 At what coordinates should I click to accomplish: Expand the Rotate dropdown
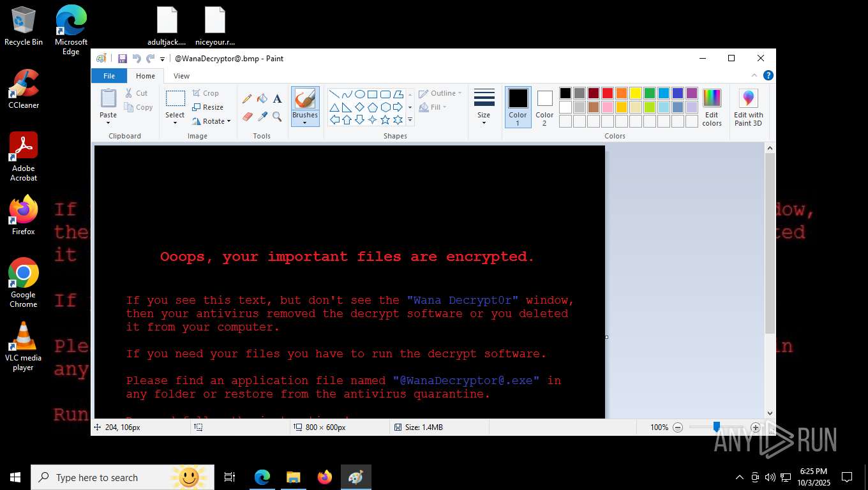coord(228,121)
